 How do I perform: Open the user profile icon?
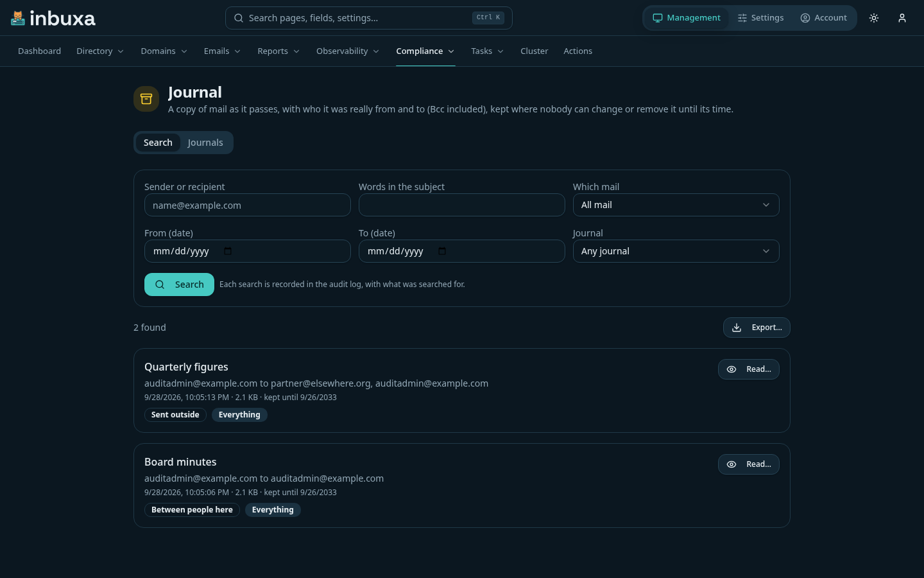point(902,18)
